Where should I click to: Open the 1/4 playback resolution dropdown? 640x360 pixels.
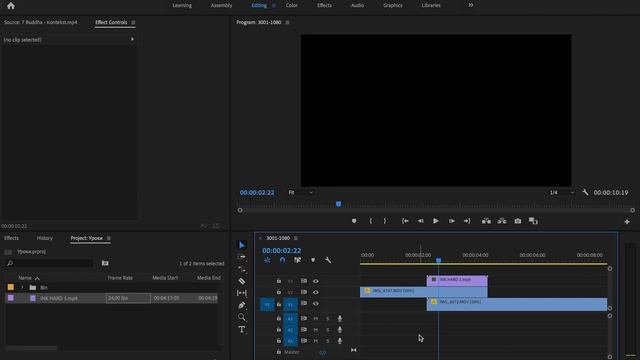coord(562,192)
